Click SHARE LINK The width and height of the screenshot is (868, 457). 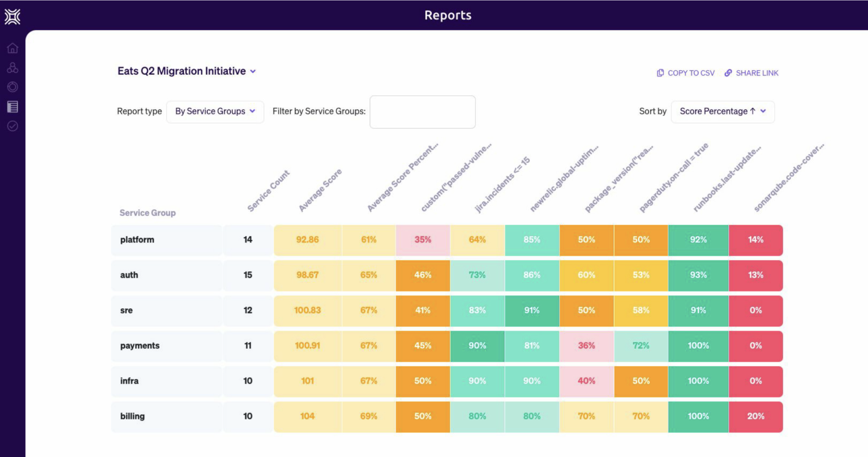click(x=757, y=73)
